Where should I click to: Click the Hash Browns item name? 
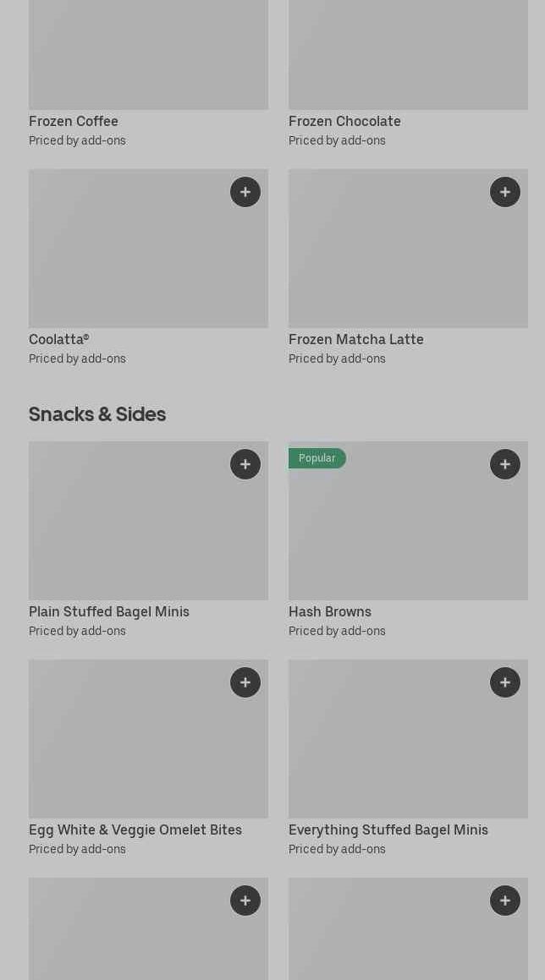tap(330, 611)
